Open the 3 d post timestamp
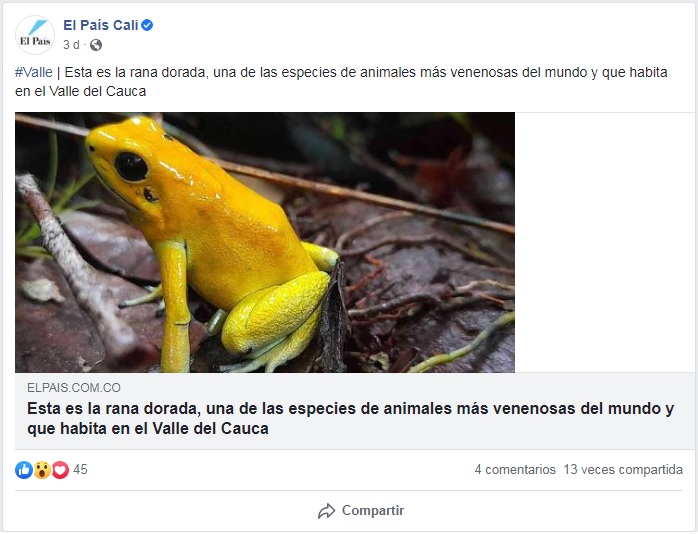Image resolution: width=698 pixels, height=534 pixels. coord(71,45)
